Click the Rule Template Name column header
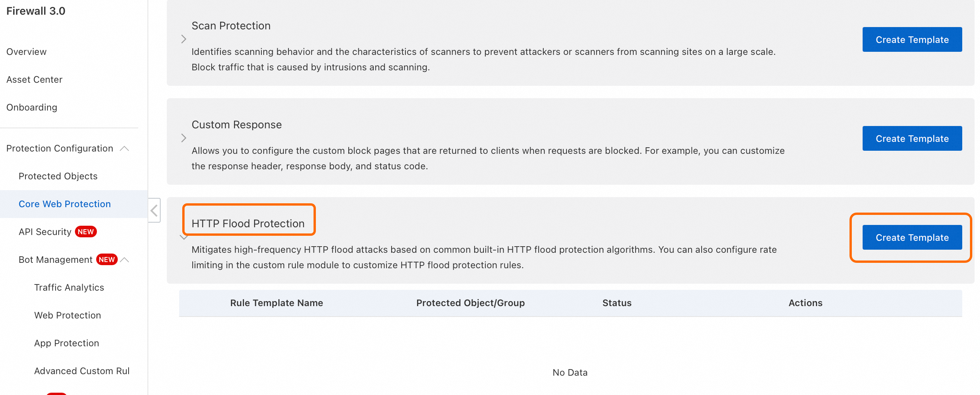 point(276,303)
